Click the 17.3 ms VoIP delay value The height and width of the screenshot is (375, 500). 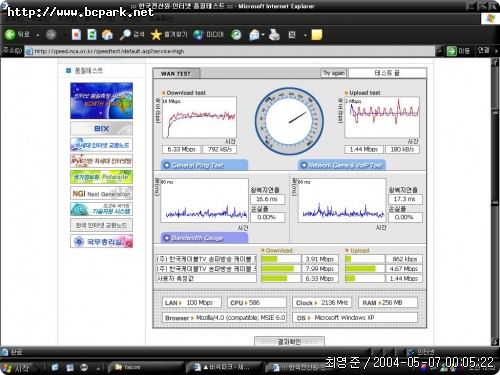[405, 199]
